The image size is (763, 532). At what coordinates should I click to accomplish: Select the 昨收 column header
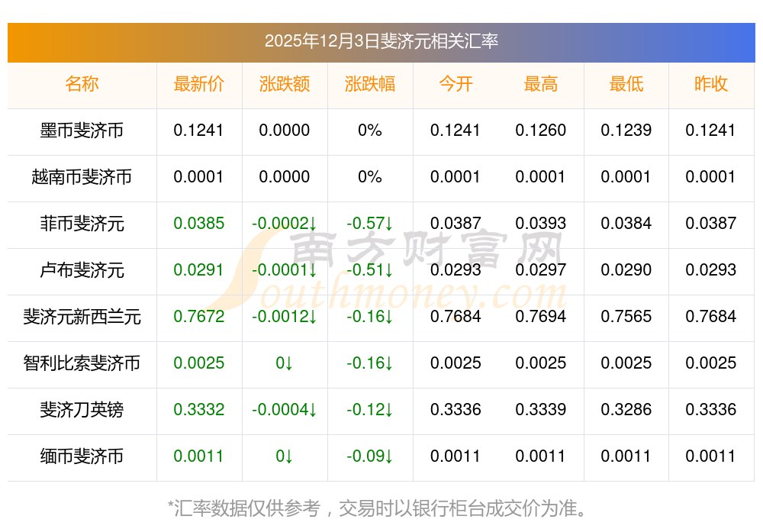711,84
